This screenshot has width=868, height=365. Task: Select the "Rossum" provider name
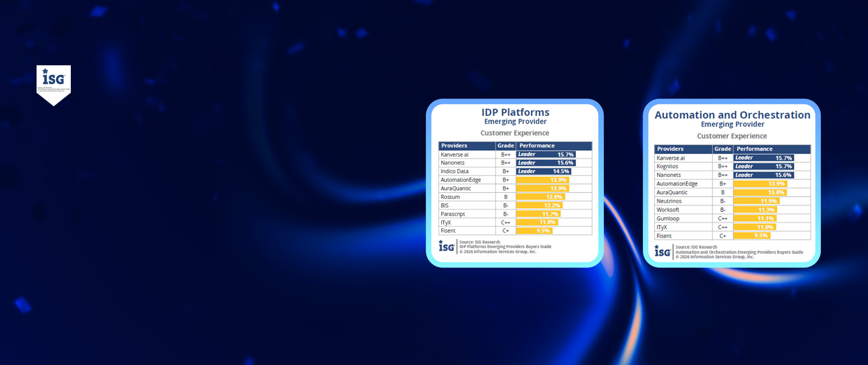[x=450, y=197]
